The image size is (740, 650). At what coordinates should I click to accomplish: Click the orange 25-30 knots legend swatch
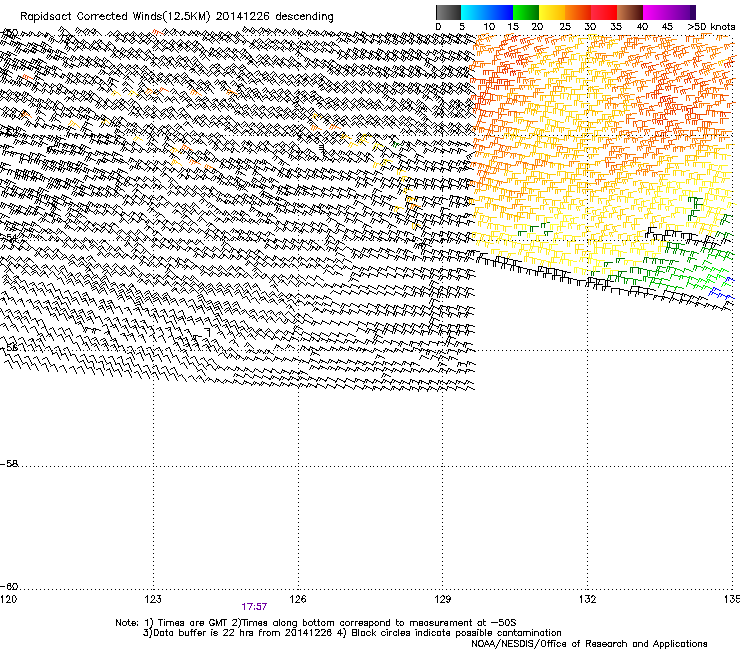(578, 12)
